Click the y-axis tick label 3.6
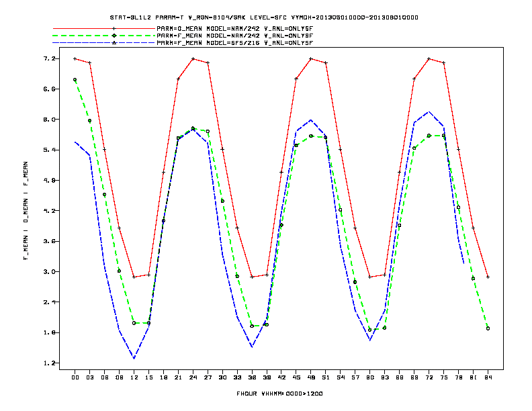532x411 pixels. click(x=49, y=241)
